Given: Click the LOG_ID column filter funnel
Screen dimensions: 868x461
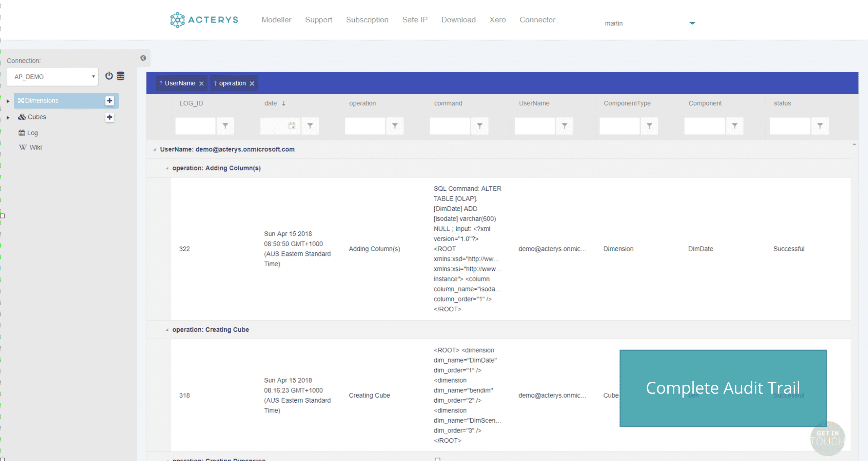Looking at the screenshot, I should (225, 126).
